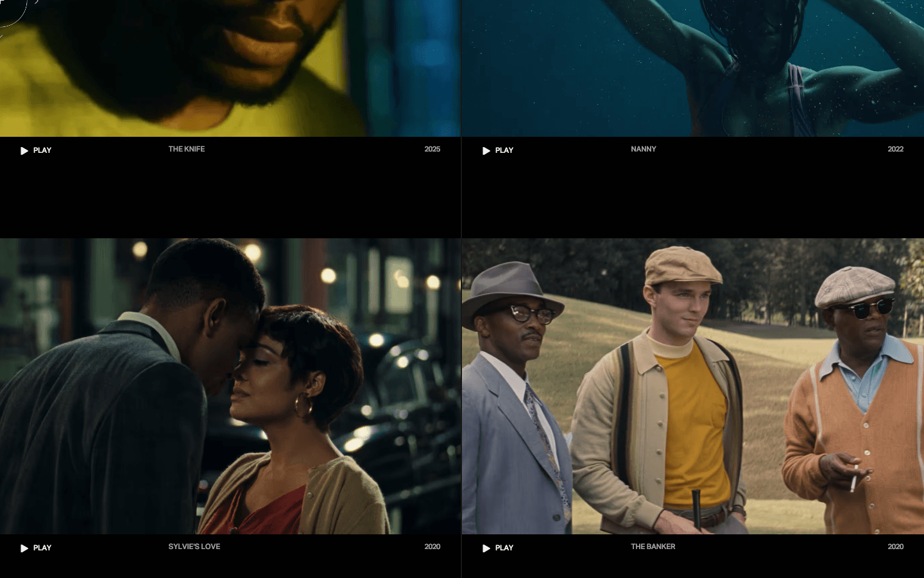Click the PLAY label under Nanny
This screenshot has height=578, width=924.
point(504,150)
